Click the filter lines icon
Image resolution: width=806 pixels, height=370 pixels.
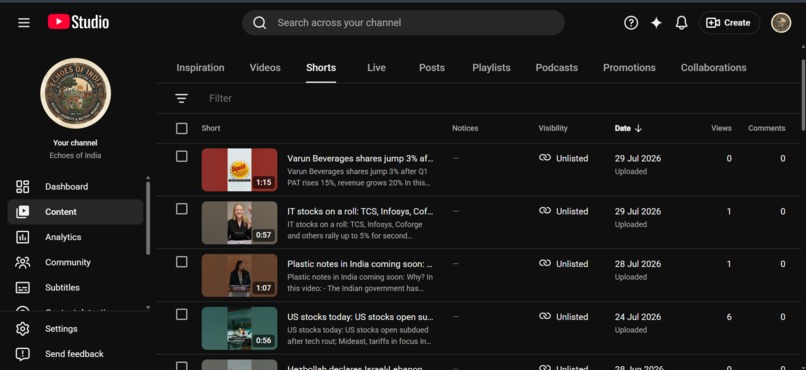tap(181, 98)
